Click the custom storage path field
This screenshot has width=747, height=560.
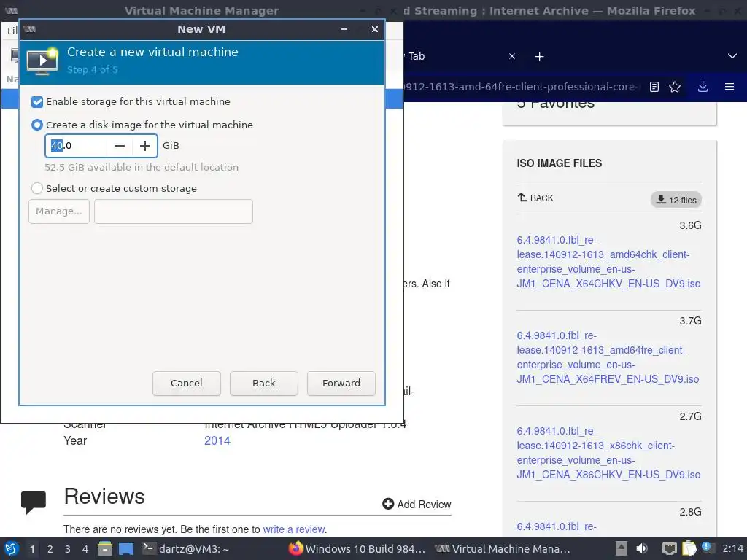point(174,211)
